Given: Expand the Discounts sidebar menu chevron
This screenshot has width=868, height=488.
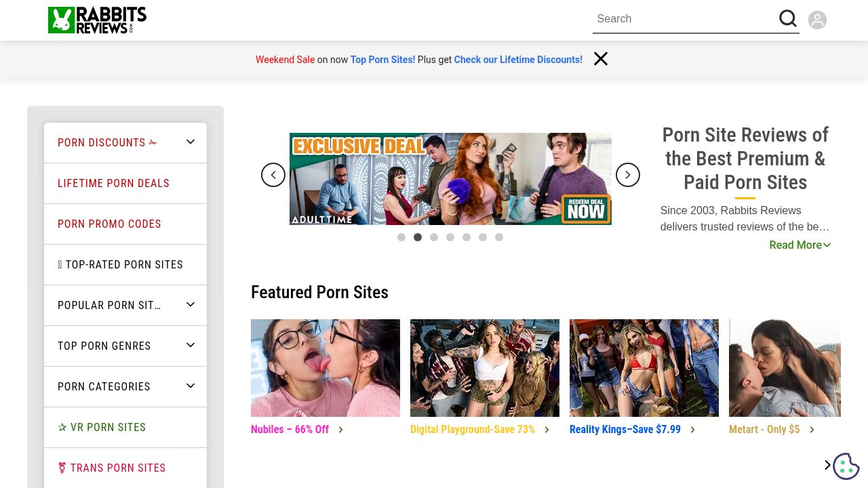Looking at the screenshot, I should pos(191,142).
